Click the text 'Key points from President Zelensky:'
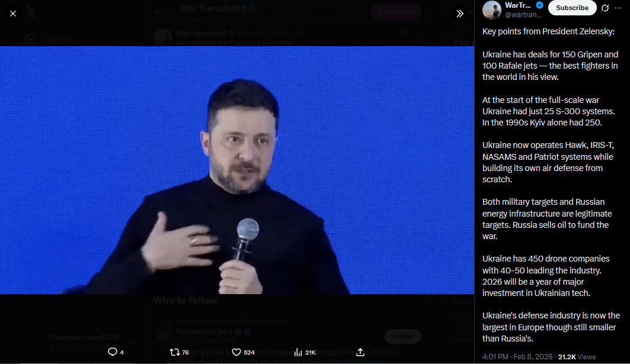 tap(548, 31)
